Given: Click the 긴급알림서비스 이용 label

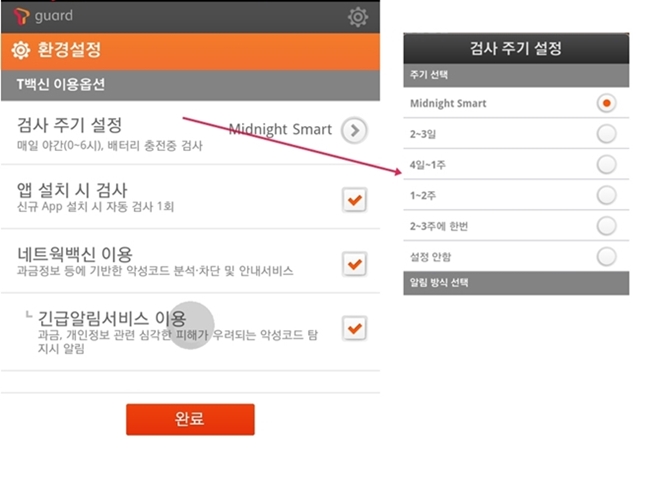Looking at the screenshot, I should pyautogui.click(x=112, y=319).
